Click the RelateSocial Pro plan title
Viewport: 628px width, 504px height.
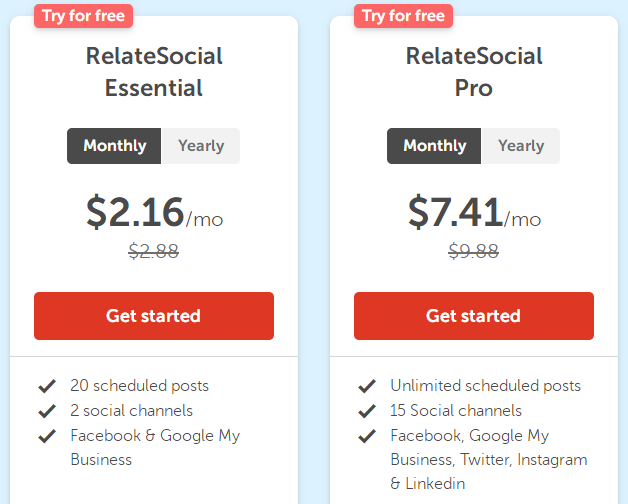click(474, 71)
